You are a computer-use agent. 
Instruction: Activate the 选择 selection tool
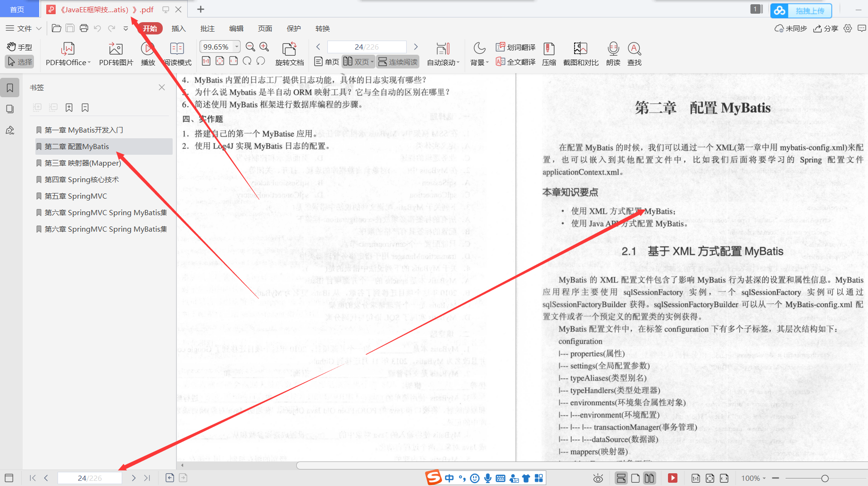(x=20, y=62)
